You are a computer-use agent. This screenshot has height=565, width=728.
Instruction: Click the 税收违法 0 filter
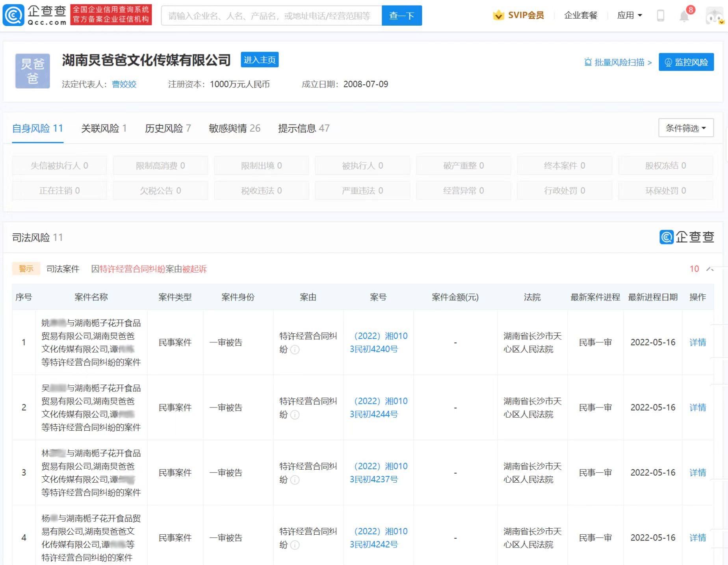pos(262,191)
